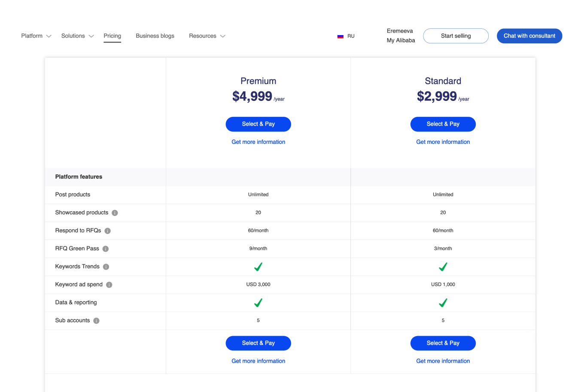This screenshot has height=392, width=584.
Task: Open info icon next to Keywords Trends
Action: (x=106, y=267)
